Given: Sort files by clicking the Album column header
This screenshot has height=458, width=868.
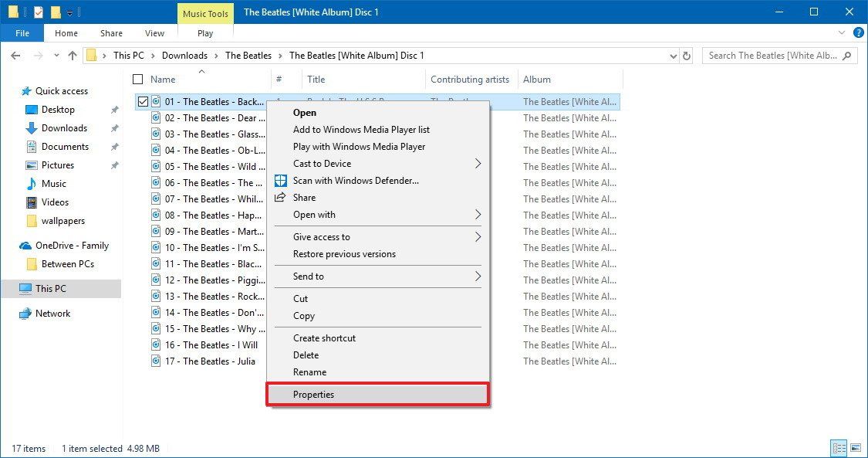Looking at the screenshot, I should point(538,79).
